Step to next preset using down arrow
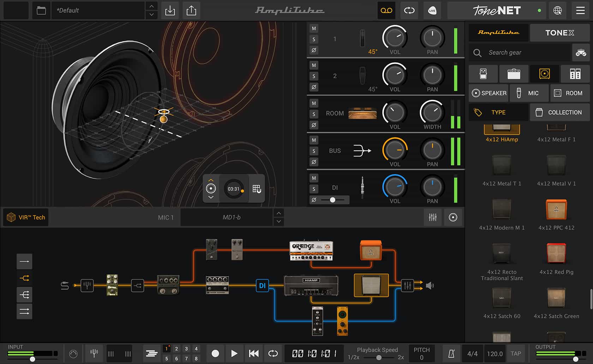Image resolution: width=593 pixels, height=364 pixels. [151, 15]
